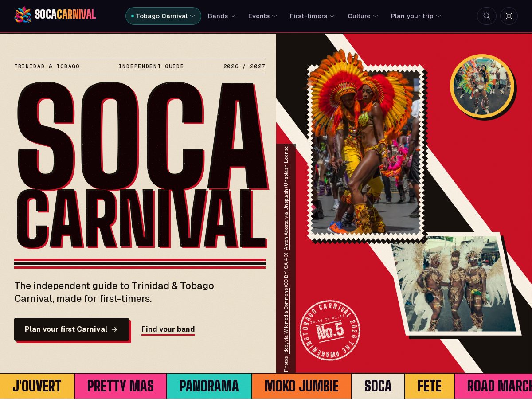Select the SOCA ticker tile
The width and height of the screenshot is (532, 399).
pyautogui.click(x=378, y=386)
